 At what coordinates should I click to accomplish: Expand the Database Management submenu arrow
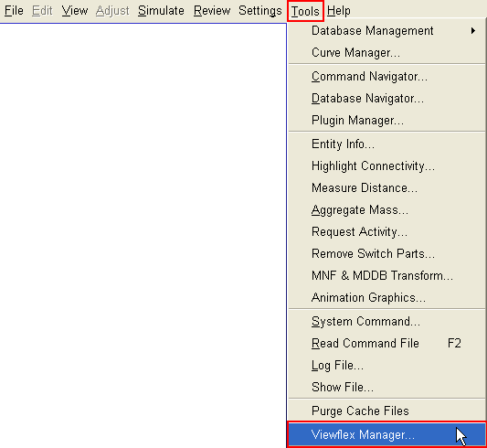pos(472,31)
